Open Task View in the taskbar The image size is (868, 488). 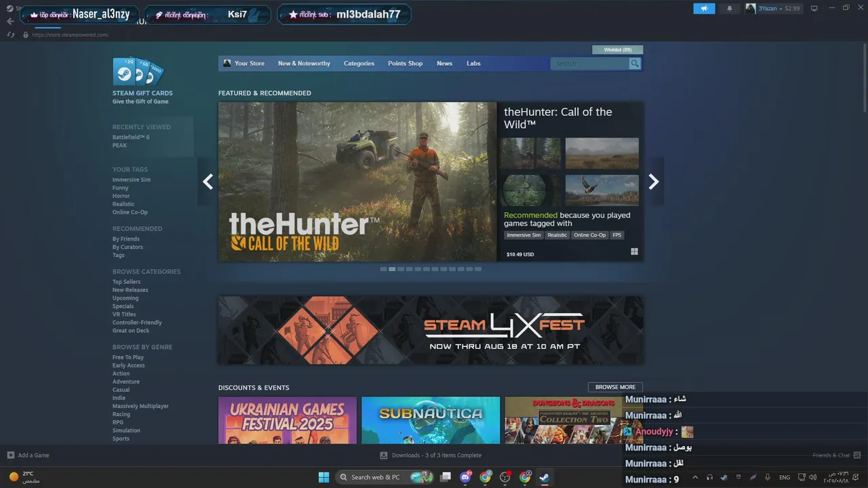coord(446,477)
